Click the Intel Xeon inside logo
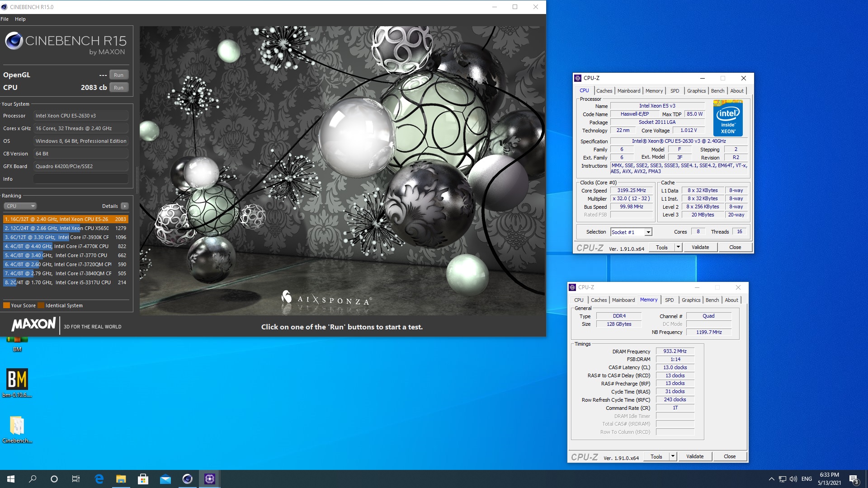 point(728,118)
